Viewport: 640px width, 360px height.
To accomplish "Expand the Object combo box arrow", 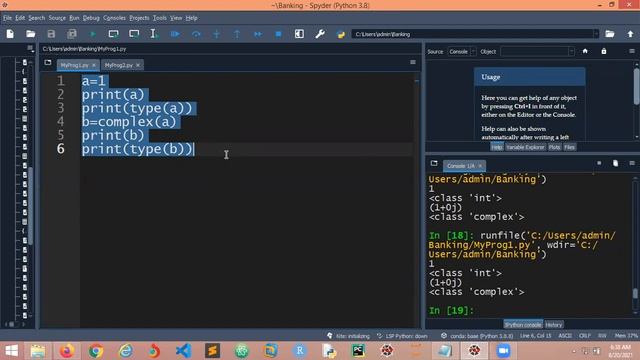I will pos(571,51).
